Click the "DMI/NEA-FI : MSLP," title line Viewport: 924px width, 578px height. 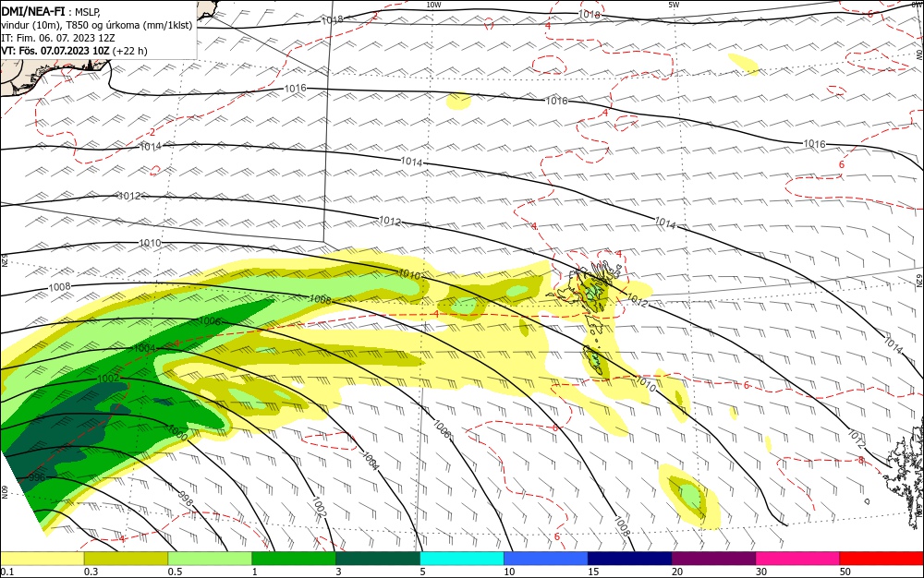click(51, 10)
